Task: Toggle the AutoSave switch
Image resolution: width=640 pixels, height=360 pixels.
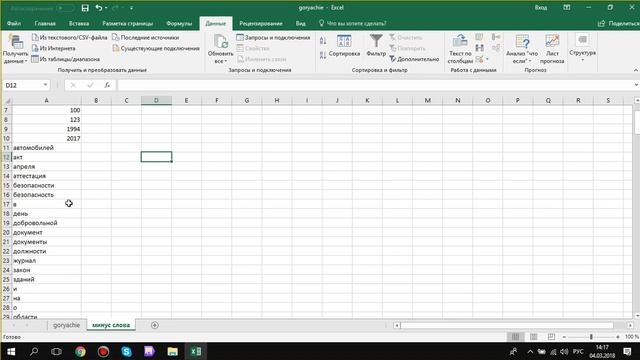Action: pos(65,8)
